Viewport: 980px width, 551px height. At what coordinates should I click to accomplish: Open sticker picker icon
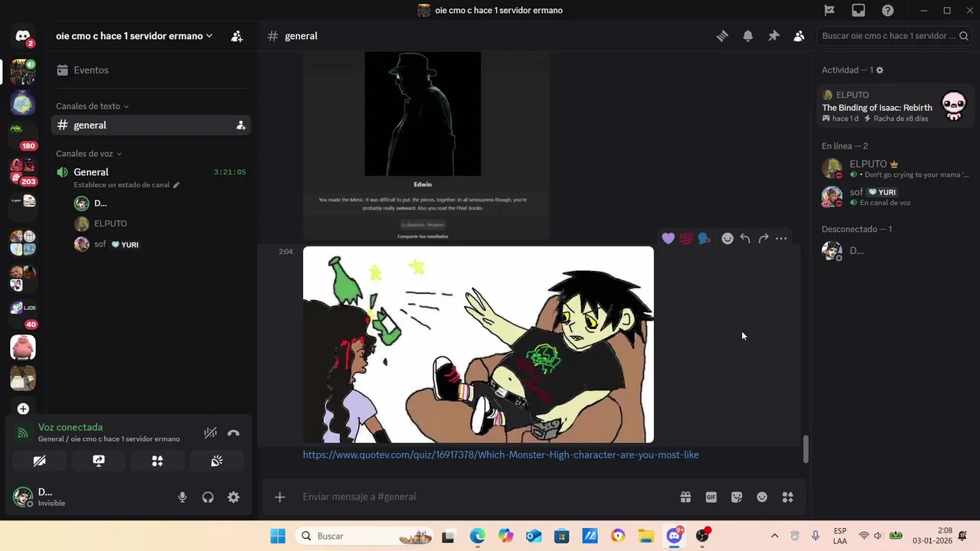[737, 497]
